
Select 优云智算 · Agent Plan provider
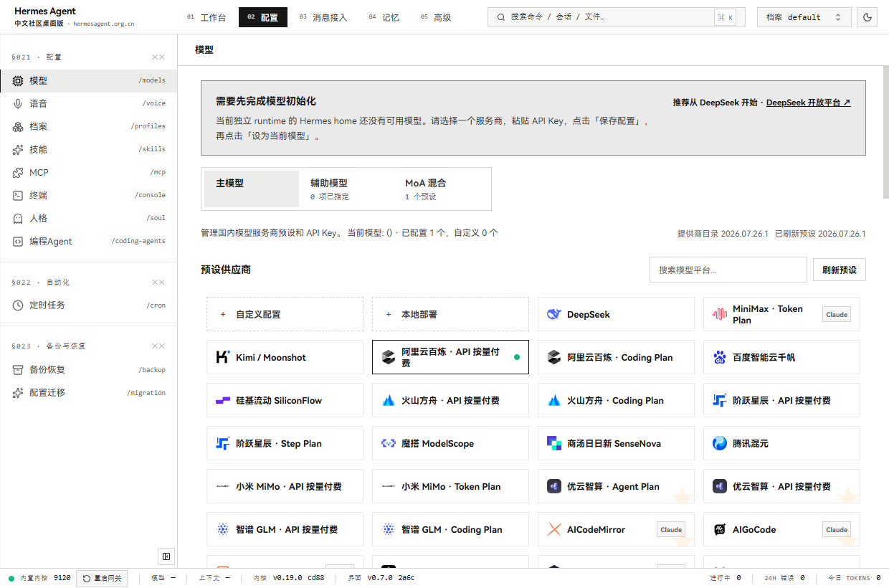(x=616, y=486)
